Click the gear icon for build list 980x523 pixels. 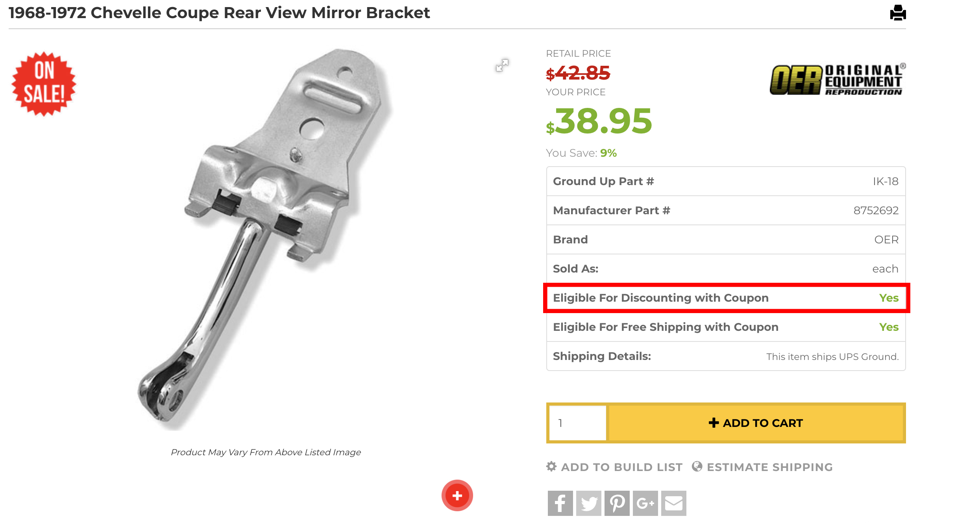(x=551, y=466)
